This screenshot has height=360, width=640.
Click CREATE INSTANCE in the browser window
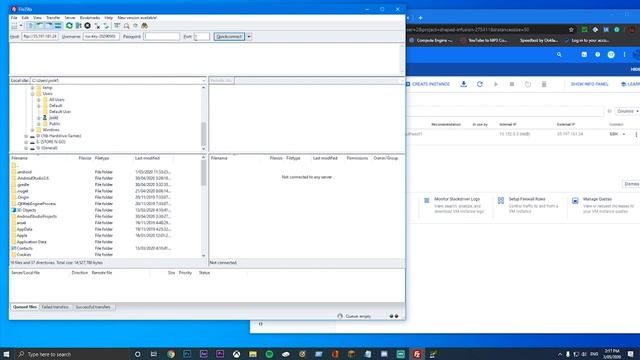coord(428,84)
